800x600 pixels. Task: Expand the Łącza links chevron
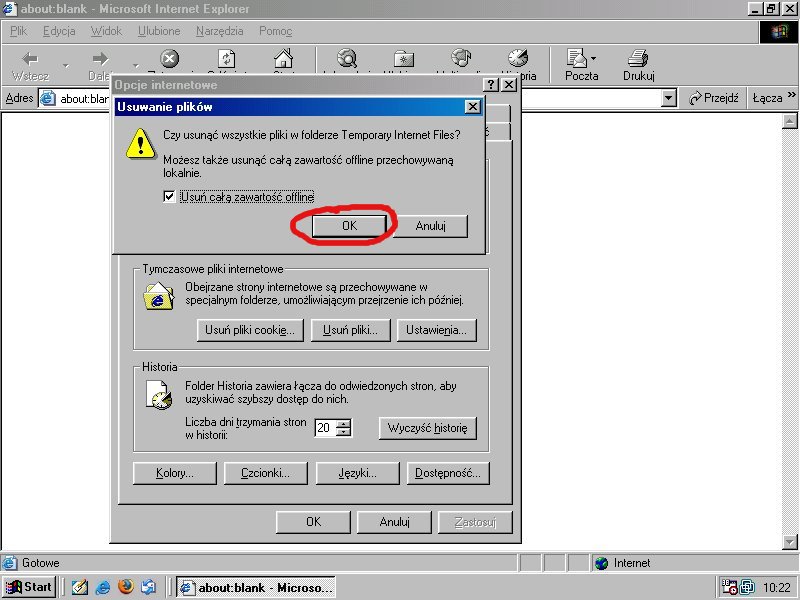[x=791, y=94]
